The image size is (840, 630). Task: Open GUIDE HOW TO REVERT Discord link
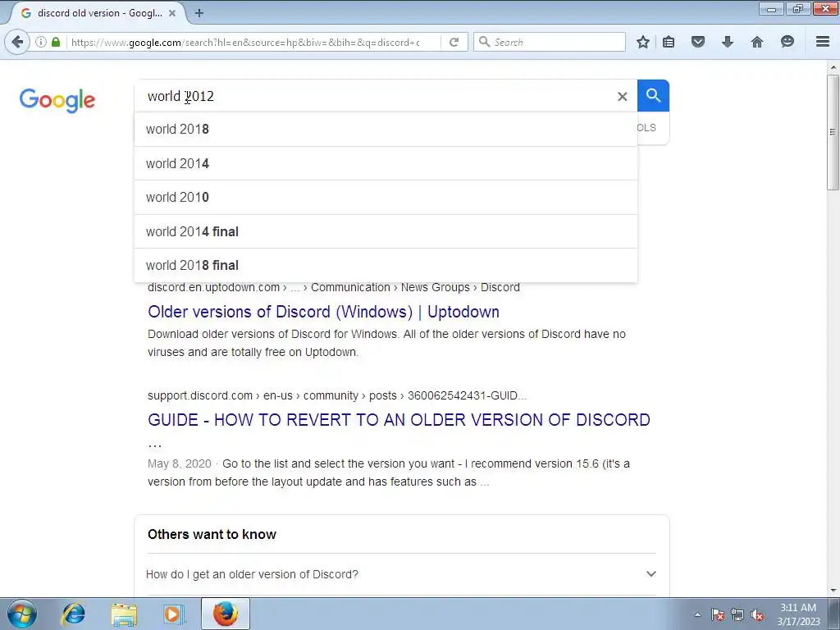point(399,419)
